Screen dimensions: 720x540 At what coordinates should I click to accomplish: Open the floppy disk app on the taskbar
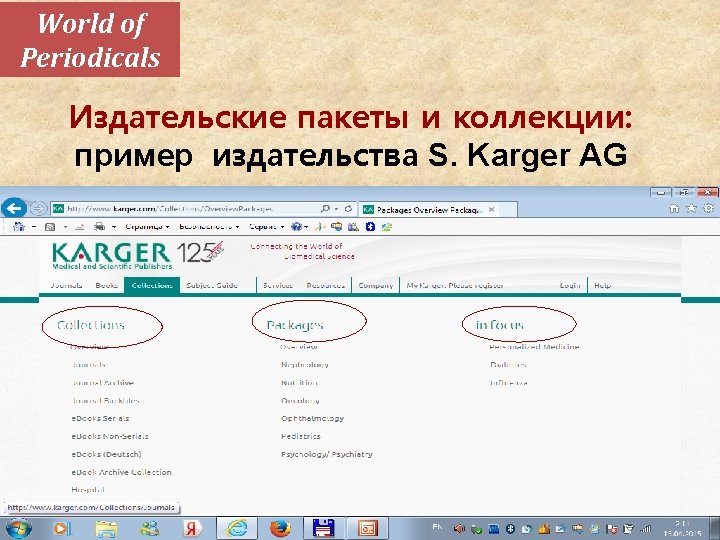coord(323,528)
